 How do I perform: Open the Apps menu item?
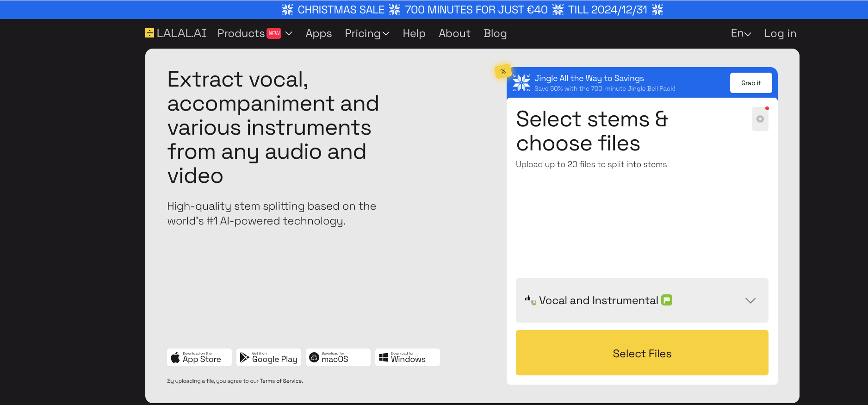pyautogui.click(x=319, y=33)
